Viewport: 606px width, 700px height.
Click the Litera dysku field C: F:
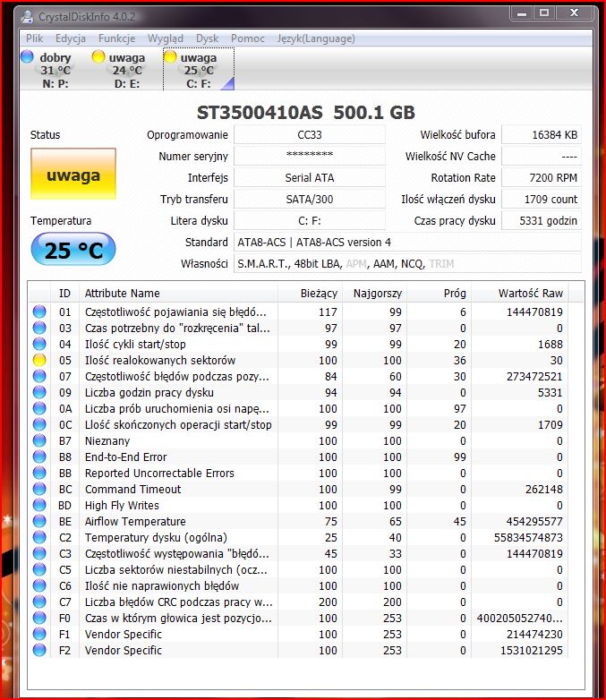[310, 220]
